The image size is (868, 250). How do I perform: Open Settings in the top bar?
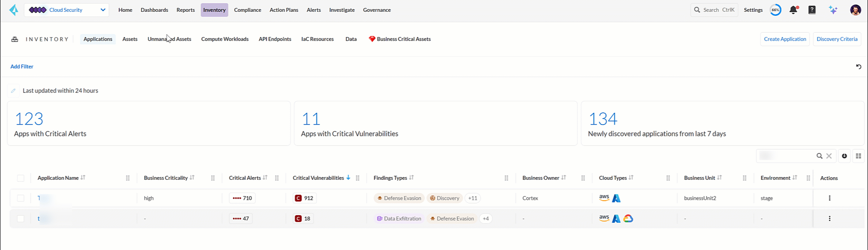[x=753, y=10]
